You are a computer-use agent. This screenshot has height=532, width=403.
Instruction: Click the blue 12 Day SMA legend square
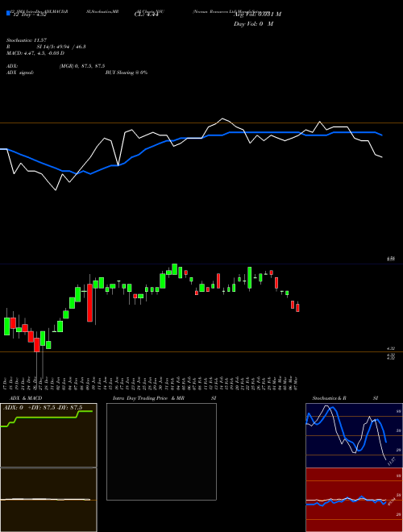click(8, 14)
